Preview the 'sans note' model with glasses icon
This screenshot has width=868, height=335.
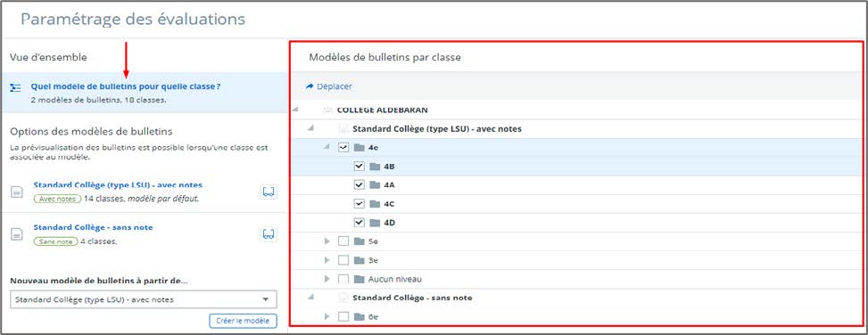[269, 233]
